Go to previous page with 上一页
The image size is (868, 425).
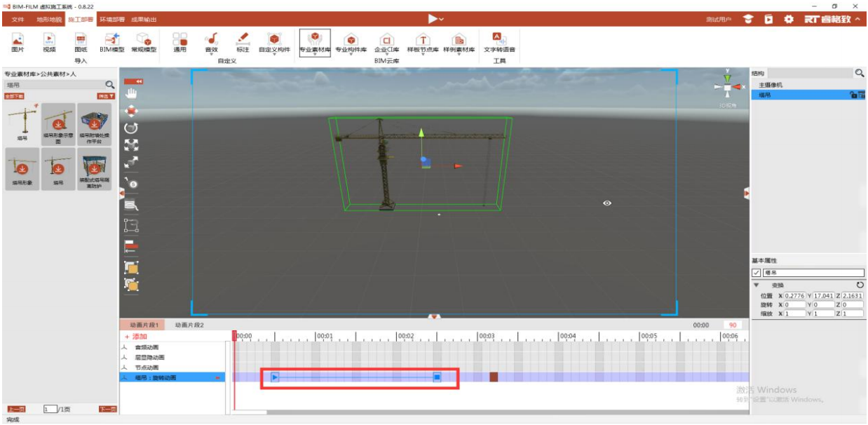[16, 409]
